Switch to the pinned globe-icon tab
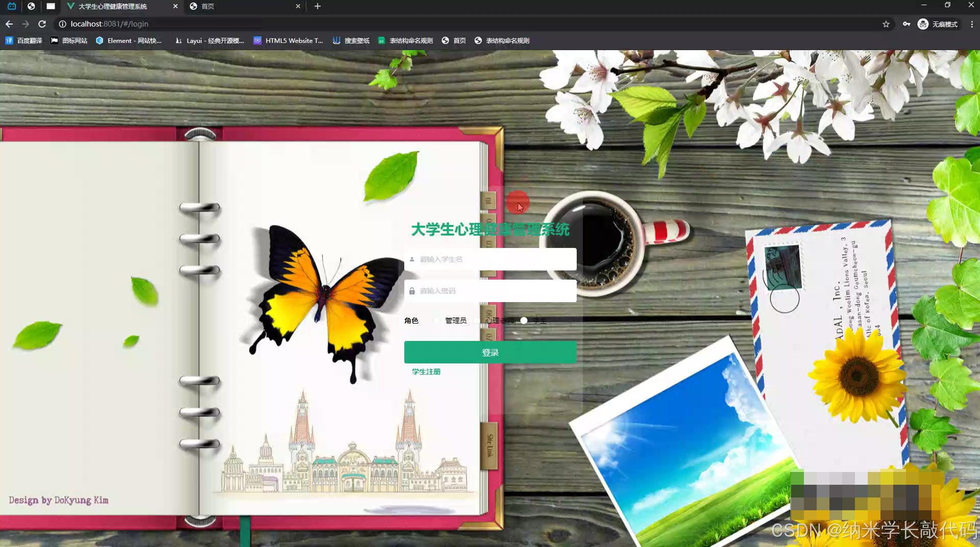980x547 pixels. coord(31,6)
